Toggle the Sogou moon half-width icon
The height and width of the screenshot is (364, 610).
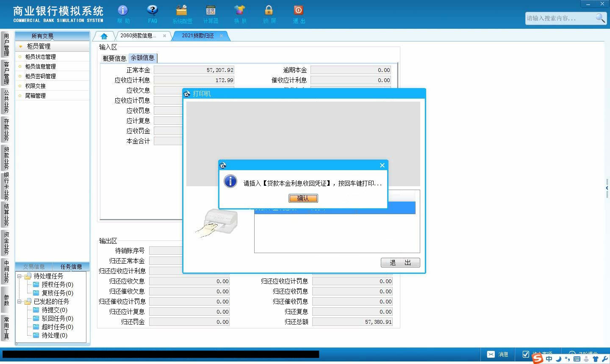pos(558,359)
